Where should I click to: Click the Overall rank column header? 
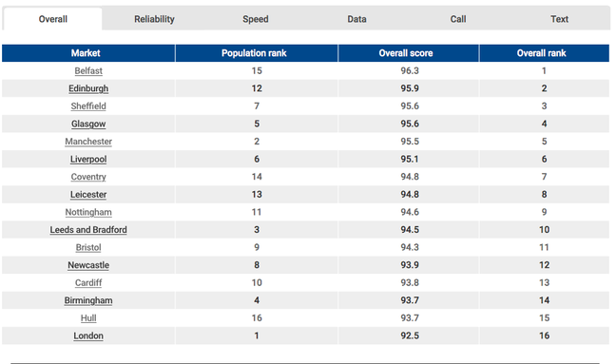(x=545, y=53)
